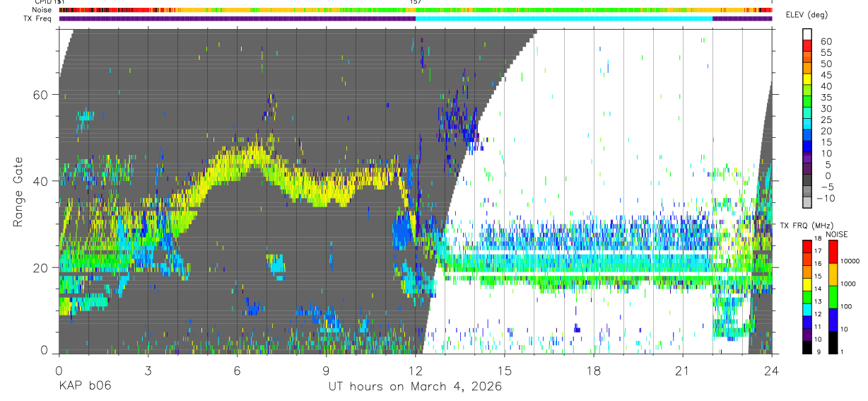
Task: Click the 'KAP b06' radar beam label
Action: (85, 386)
